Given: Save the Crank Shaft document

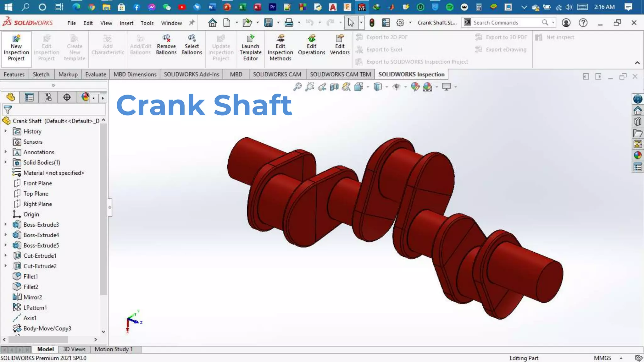Looking at the screenshot, I should click(x=268, y=23).
